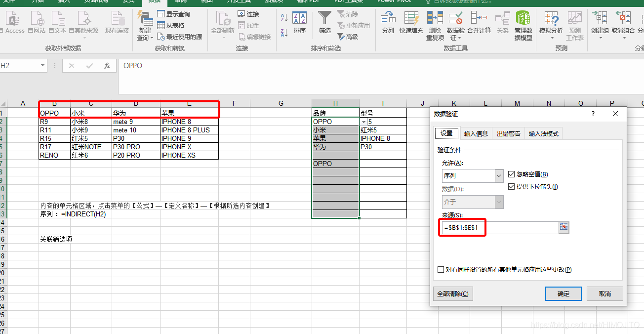Open the Sort (排序) dialog
Screen dimensions: 644x334
(300, 22)
